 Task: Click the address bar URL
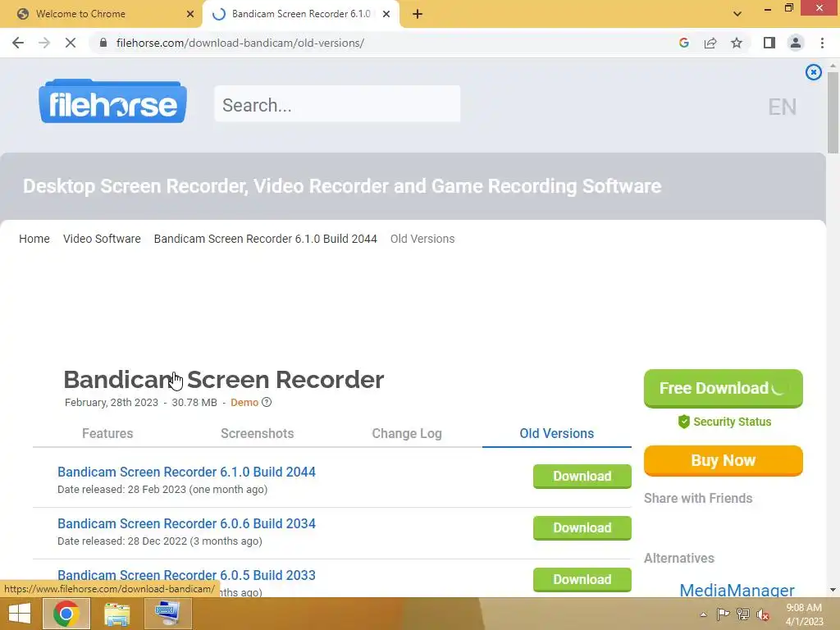[240, 43]
